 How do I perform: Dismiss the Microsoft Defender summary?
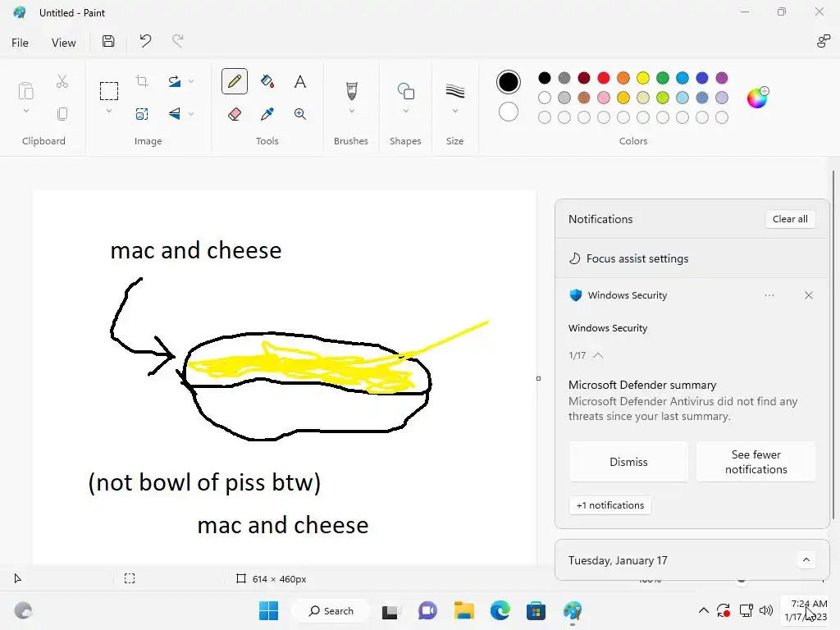click(628, 462)
